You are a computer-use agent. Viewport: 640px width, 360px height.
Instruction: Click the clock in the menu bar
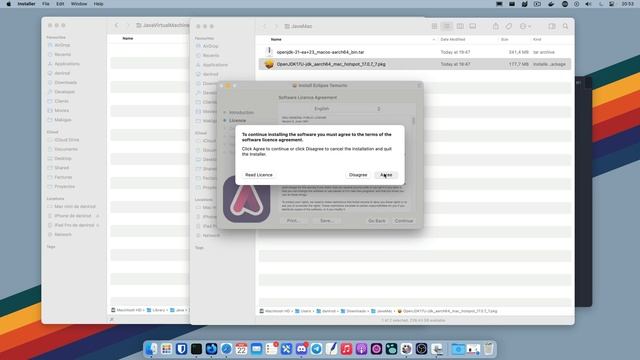(627, 4)
